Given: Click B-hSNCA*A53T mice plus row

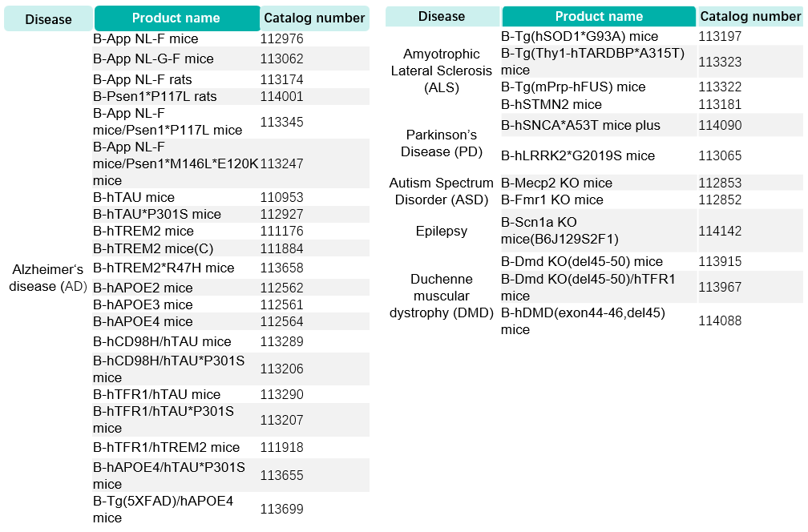Looking at the screenshot, I should tap(652, 125).
